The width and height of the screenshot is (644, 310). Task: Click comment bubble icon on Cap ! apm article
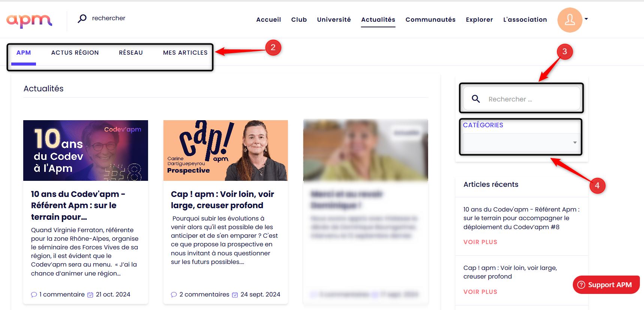[x=174, y=295]
